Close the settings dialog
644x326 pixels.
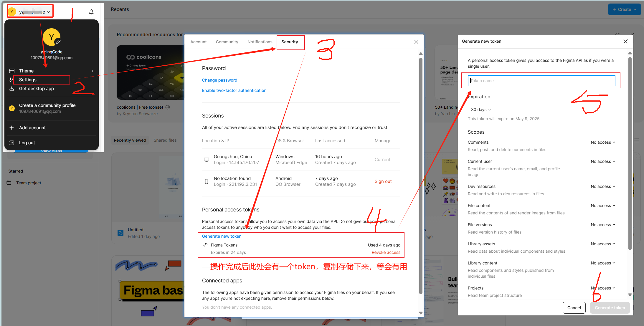[x=416, y=42]
